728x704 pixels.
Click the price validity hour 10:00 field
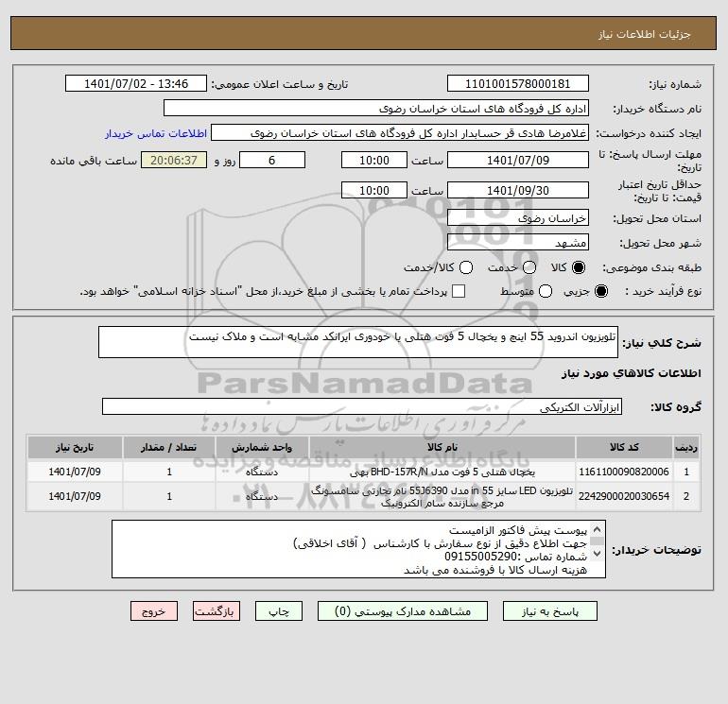(374, 191)
